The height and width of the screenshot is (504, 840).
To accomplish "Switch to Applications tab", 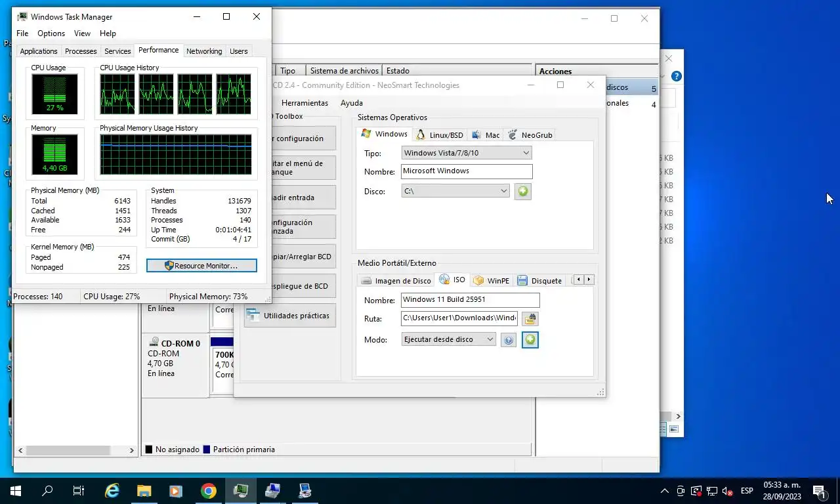I will pos(39,51).
